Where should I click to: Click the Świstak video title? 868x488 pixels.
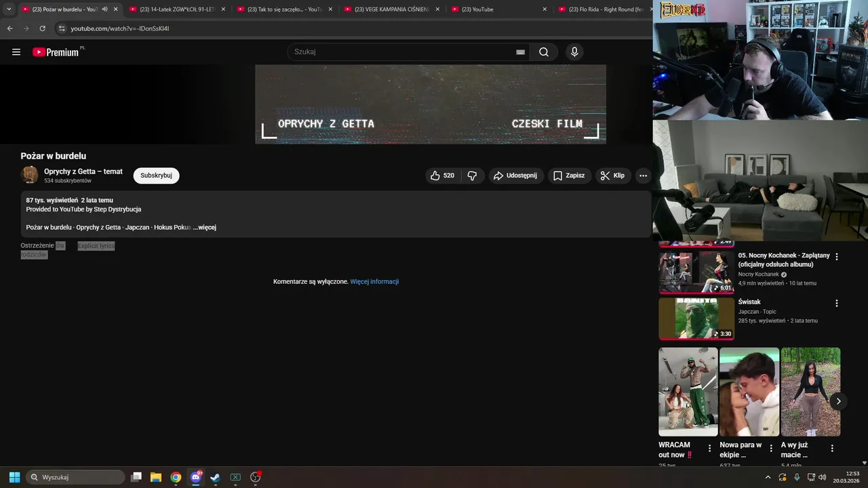(x=749, y=302)
